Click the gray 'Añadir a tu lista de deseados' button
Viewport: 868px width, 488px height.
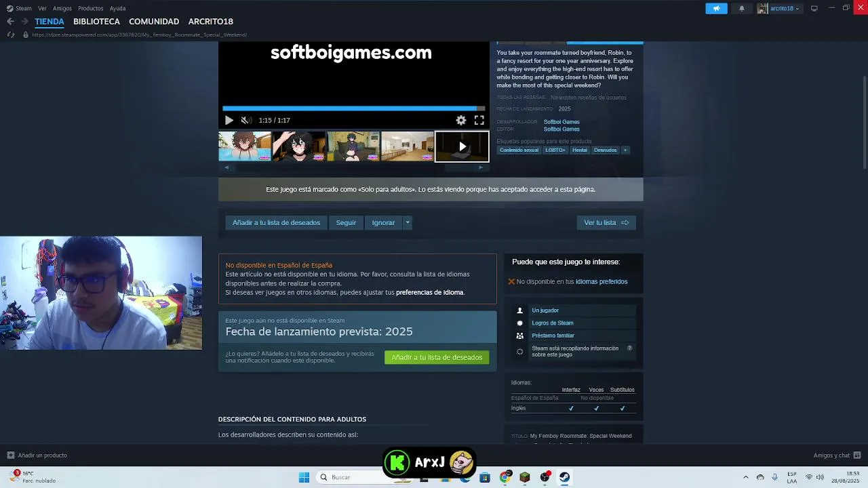click(276, 222)
